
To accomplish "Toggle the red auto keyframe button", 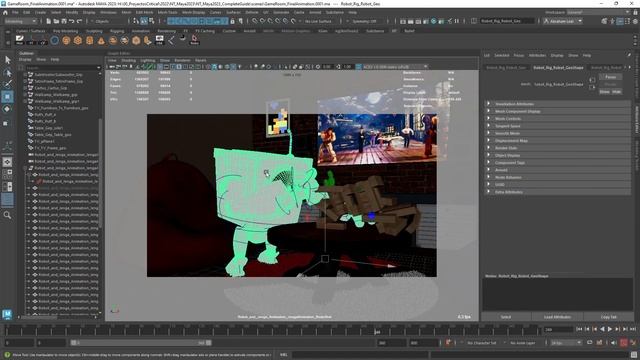I will tap(624, 343).
